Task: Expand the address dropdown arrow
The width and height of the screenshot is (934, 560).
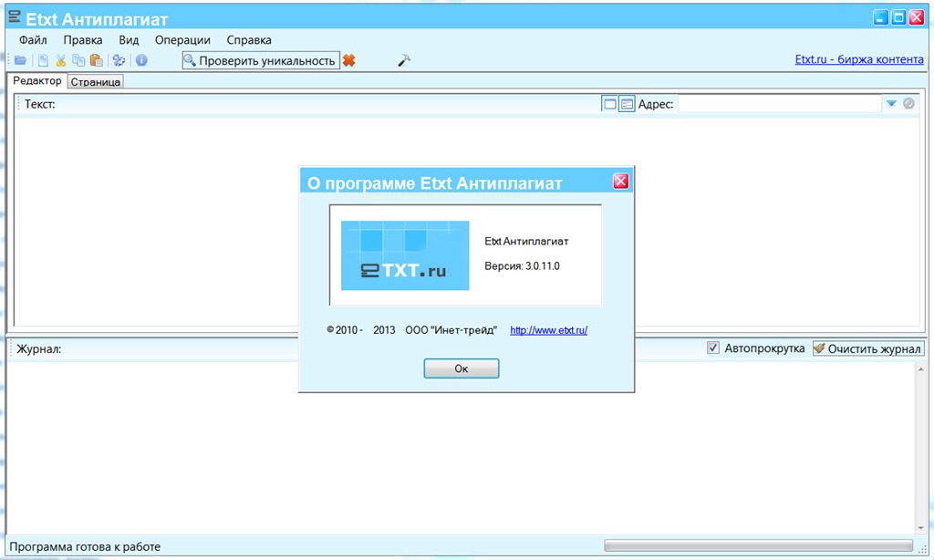Action: (891, 104)
